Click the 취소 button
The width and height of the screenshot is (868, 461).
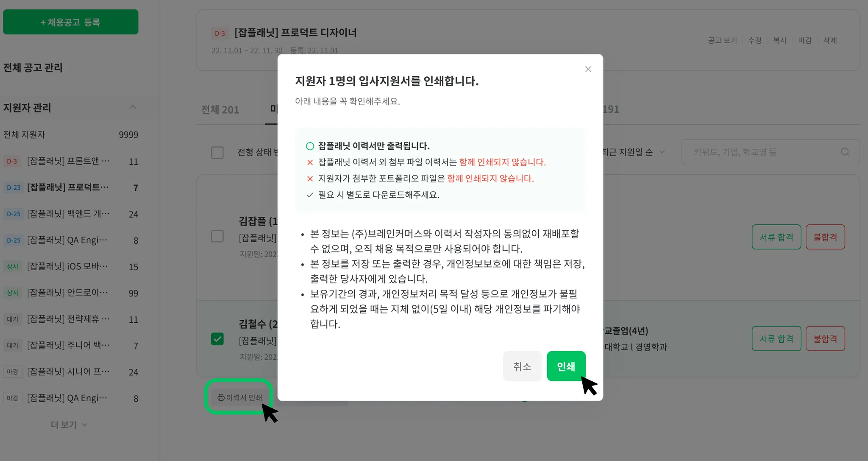tap(522, 366)
